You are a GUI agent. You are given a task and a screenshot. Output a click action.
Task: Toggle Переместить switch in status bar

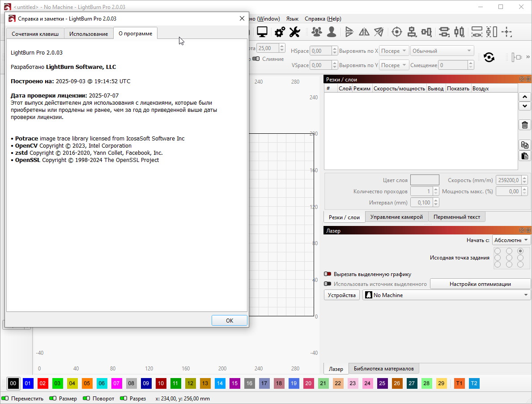[x=5, y=398]
